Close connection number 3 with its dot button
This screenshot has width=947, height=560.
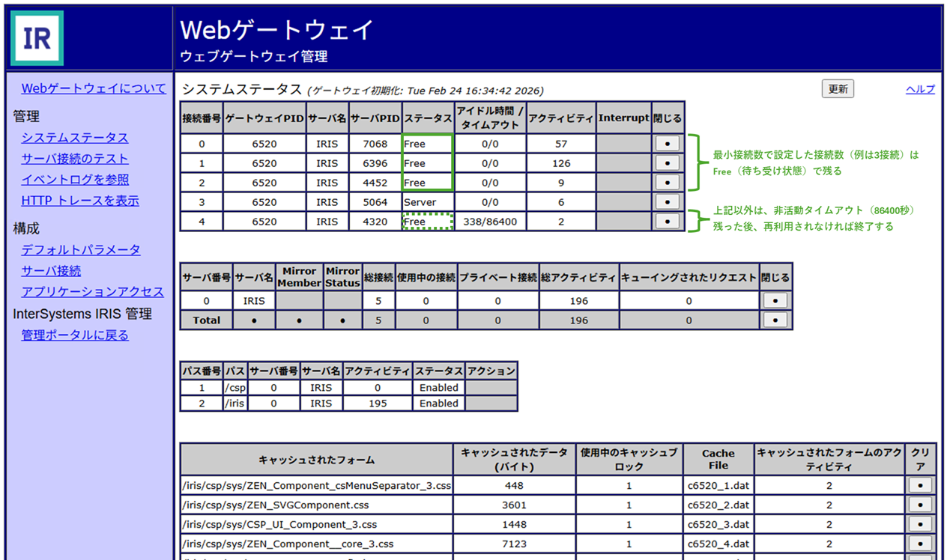[x=667, y=202]
